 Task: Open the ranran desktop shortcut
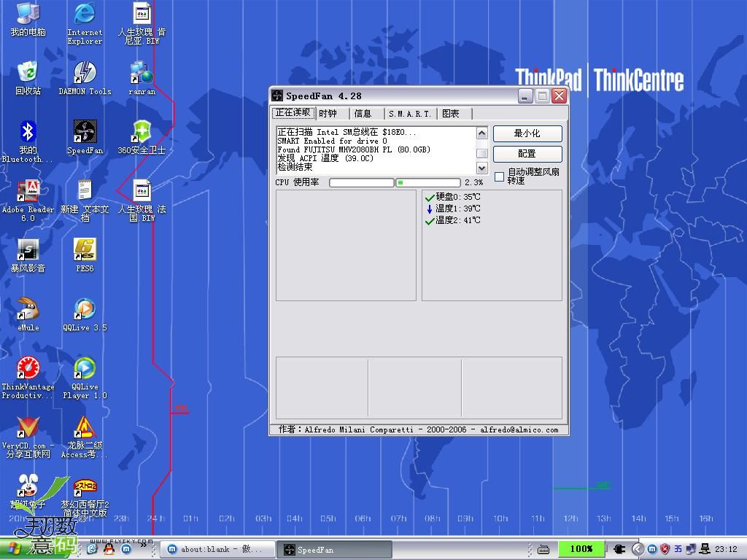(x=142, y=77)
